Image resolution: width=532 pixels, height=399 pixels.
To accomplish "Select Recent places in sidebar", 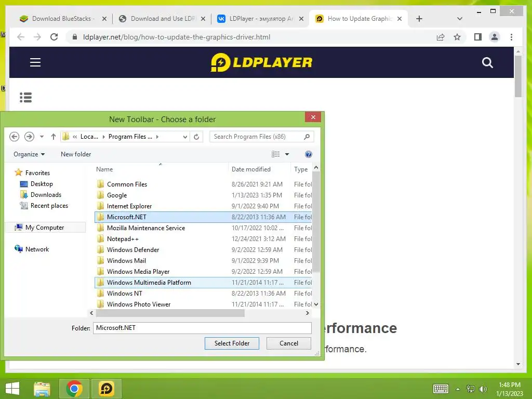I will click(49, 206).
